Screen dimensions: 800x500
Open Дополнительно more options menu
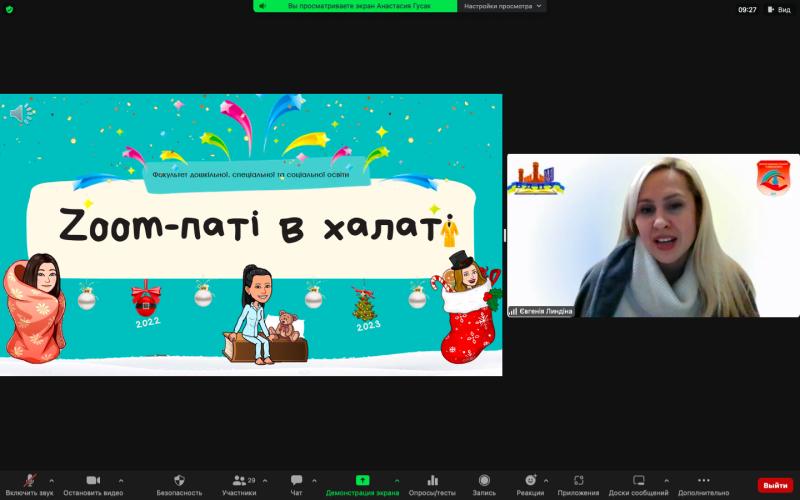704,485
